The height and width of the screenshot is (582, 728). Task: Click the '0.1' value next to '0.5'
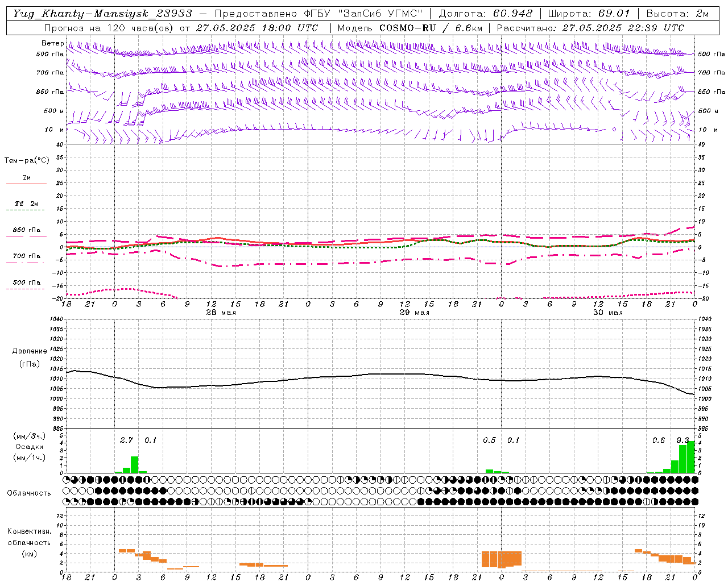514,440
